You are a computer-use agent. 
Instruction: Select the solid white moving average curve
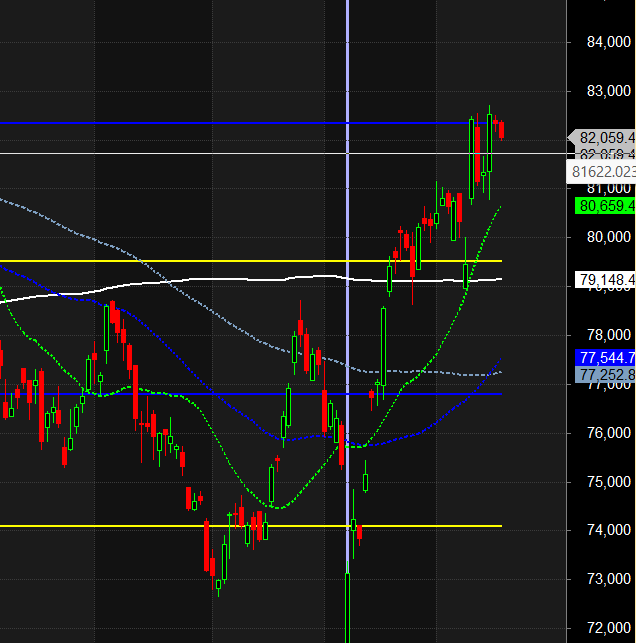(251, 280)
